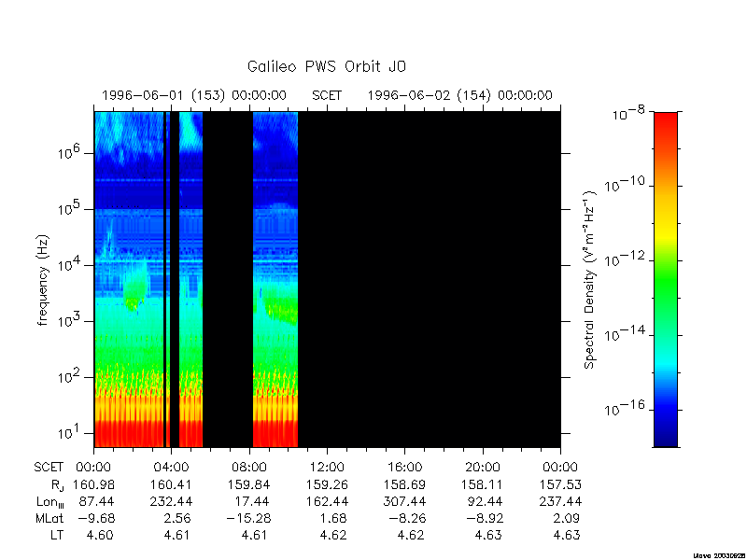
Task: Click the MLat value 2.09
Action: (x=567, y=518)
